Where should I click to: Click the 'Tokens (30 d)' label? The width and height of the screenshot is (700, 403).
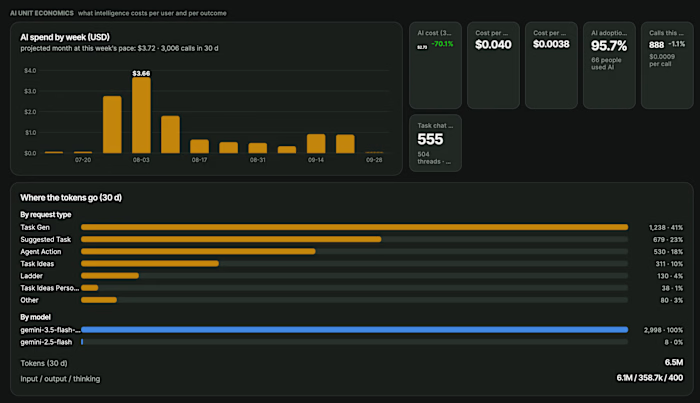[x=44, y=363]
